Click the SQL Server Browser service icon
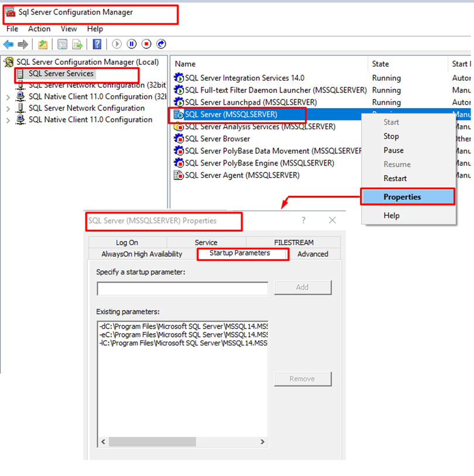Screen dimensions: 474x476 coord(178,139)
